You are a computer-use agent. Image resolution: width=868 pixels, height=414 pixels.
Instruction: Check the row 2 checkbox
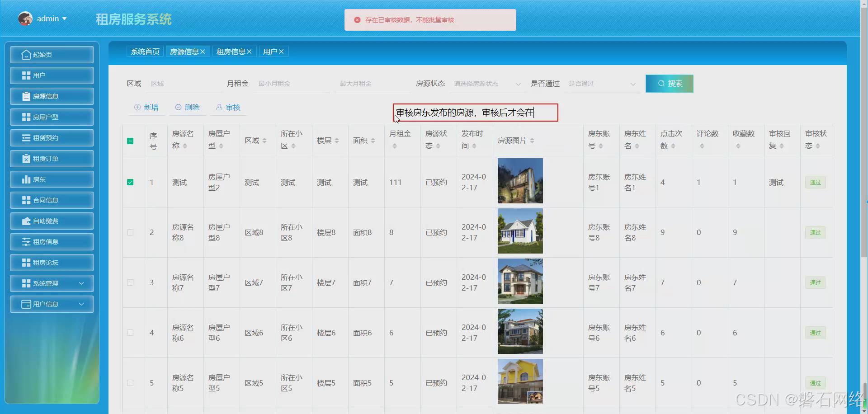tap(130, 232)
